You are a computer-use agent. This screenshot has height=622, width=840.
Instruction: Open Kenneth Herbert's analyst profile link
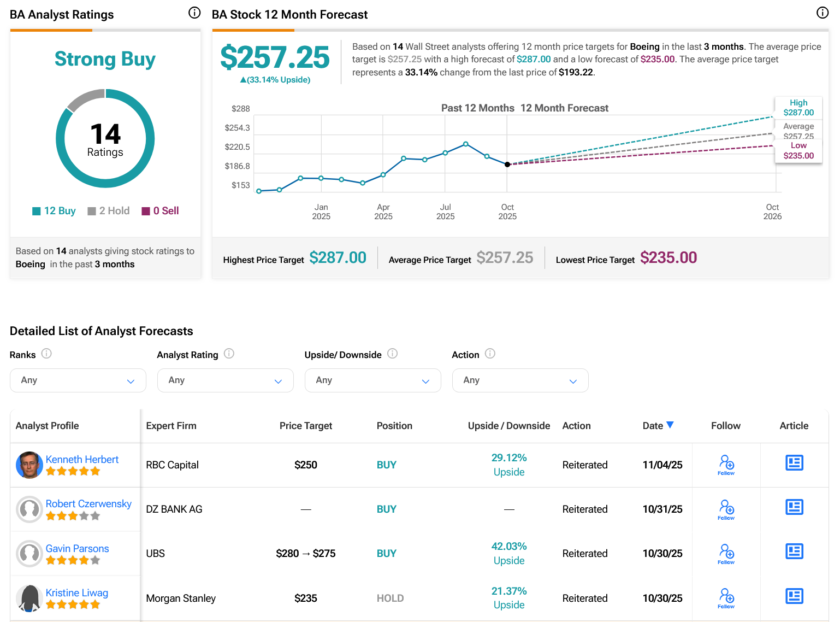tap(82, 460)
